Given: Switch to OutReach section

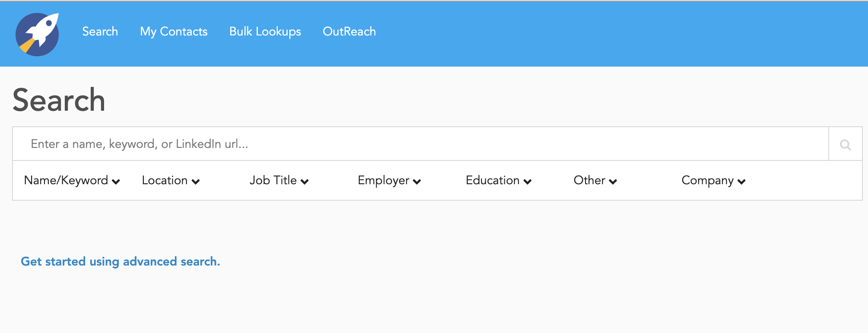Looking at the screenshot, I should tap(349, 32).
